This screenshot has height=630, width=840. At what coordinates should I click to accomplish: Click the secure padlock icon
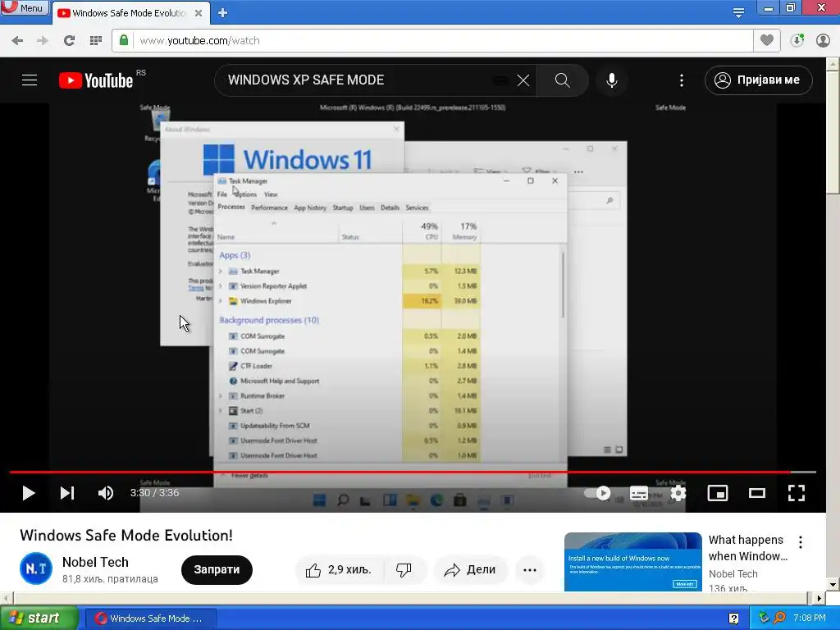coord(124,40)
